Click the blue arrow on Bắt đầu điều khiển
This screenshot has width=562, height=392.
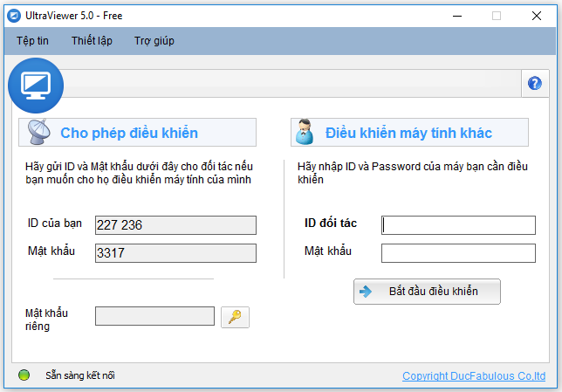click(366, 292)
